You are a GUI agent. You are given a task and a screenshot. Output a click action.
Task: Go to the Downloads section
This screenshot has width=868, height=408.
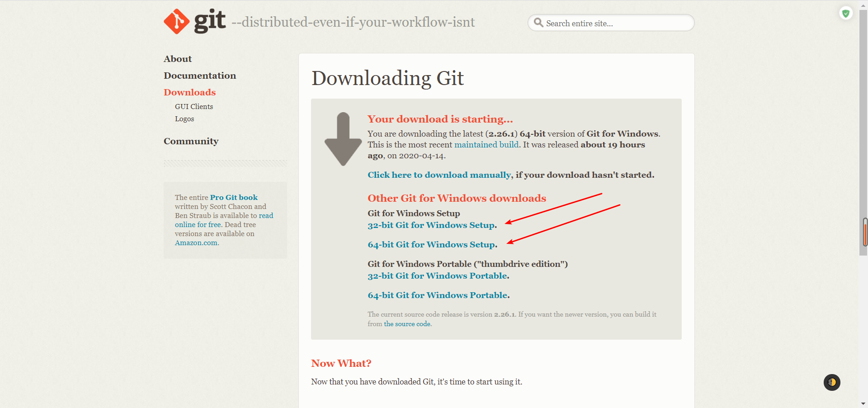[189, 92]
